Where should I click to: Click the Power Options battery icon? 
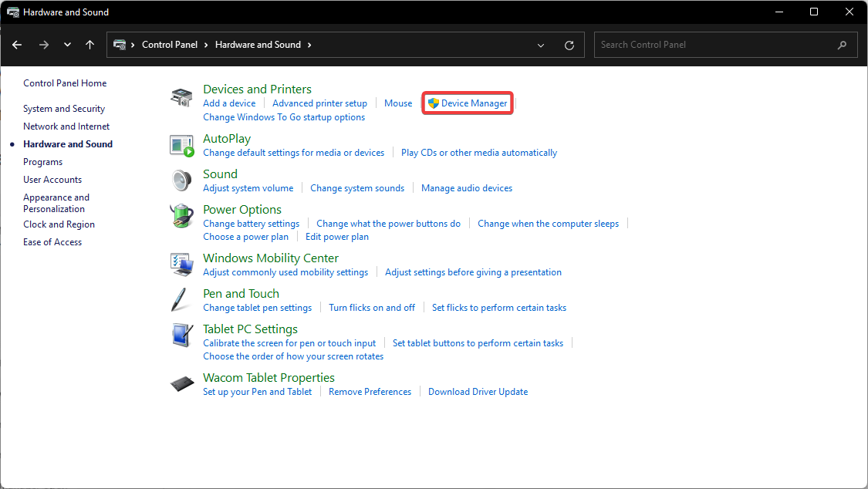(x=181, y=216)
